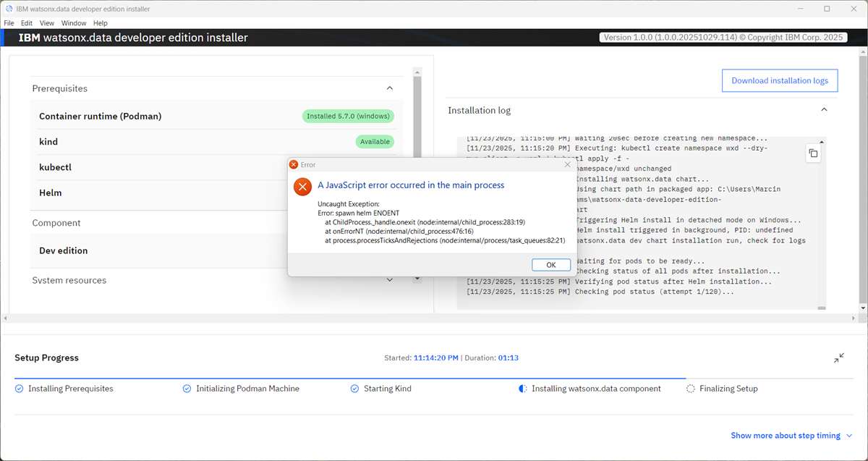This screenshot has width=868, height=461.
Task: Click in-progress icon for watsonx.data component
Action: click(523, 389)
